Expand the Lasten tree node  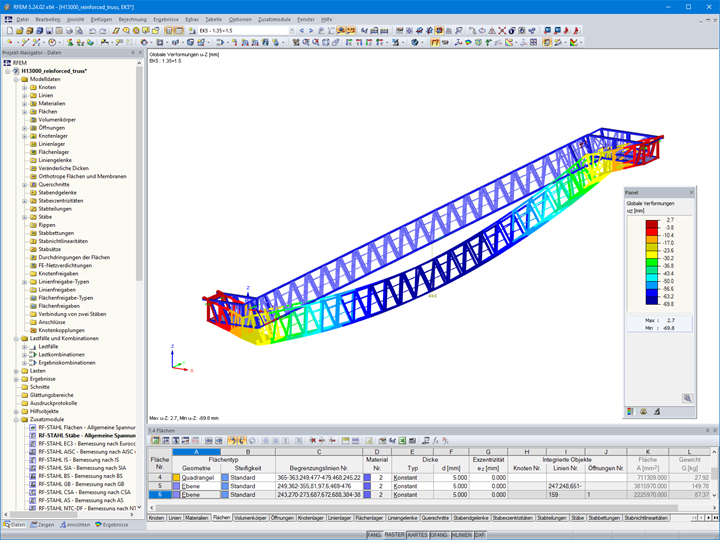(x=16, y=371)
